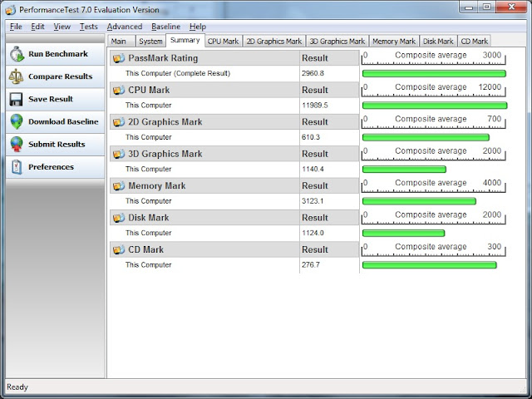Click the Memory result value 3123.1
This screenshot has width=532, height=399.
[x=313, y=201]
